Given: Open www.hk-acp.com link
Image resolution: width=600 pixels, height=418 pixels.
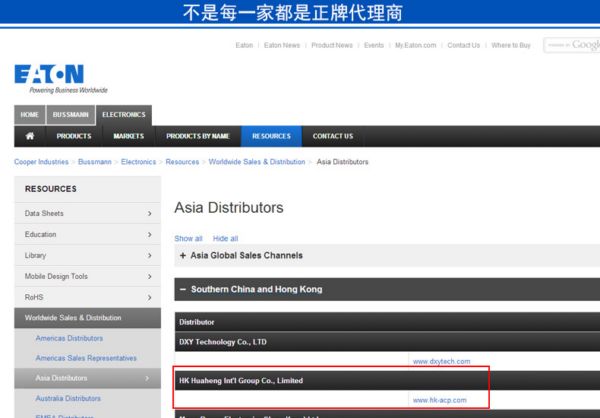Looking at the screenshot, I should point(440,400).
